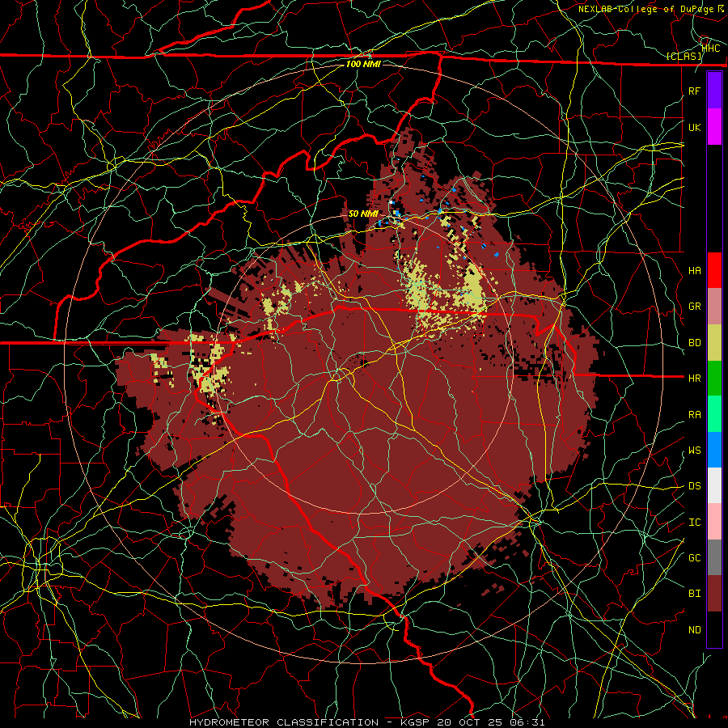The width and height of the screenshot is (728, 728).
Task: Click the 06:31 timestamp
Action: pos(527,722)
